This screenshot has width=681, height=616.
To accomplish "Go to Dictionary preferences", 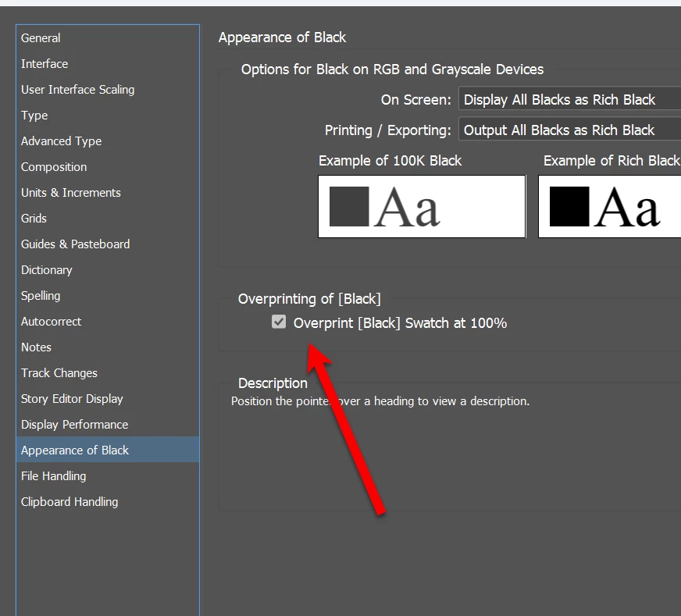I will point(108,270).
